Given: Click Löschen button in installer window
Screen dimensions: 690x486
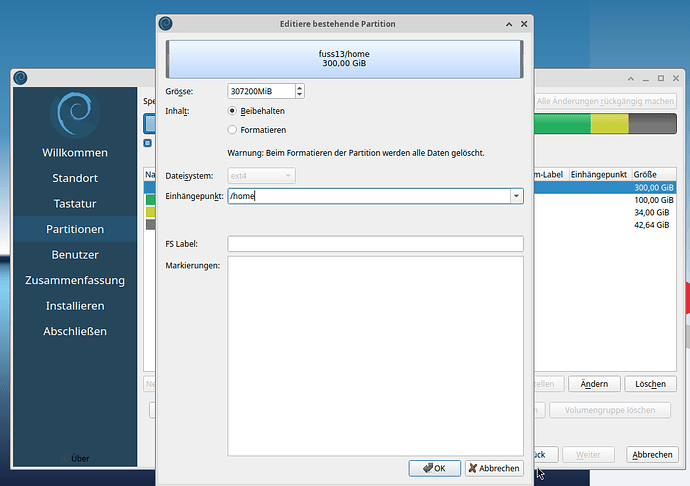Looking at the screenshot, I should [x=650, y=384].
